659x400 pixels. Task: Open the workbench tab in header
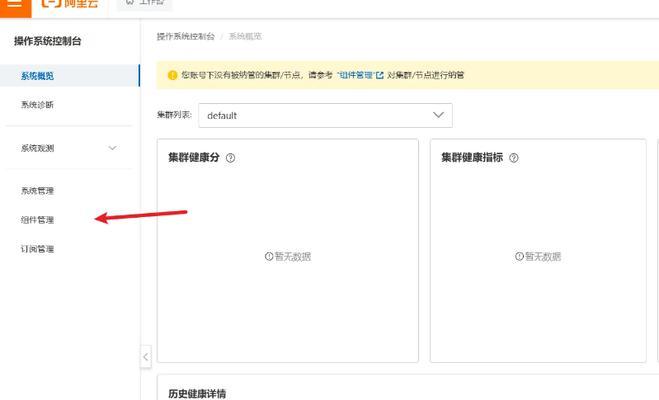tap(144, 3)
